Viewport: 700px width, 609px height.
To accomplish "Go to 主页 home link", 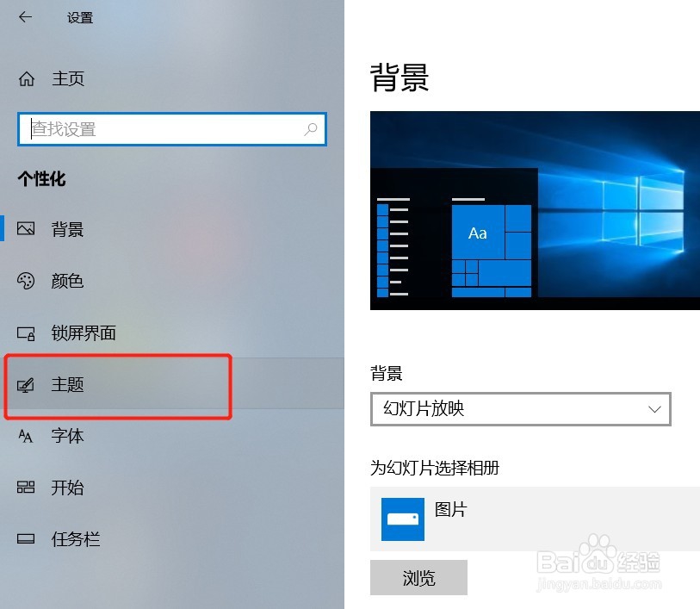I will coord(68,78).
